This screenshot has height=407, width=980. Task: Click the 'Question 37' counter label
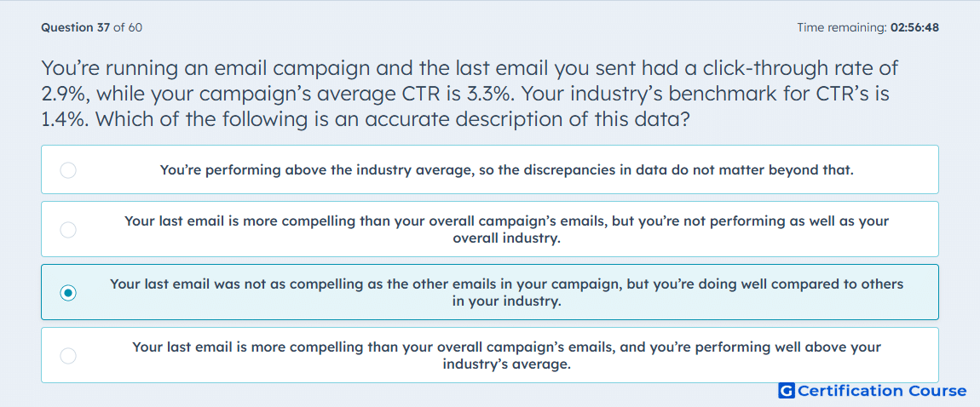[x=76, y=27]
